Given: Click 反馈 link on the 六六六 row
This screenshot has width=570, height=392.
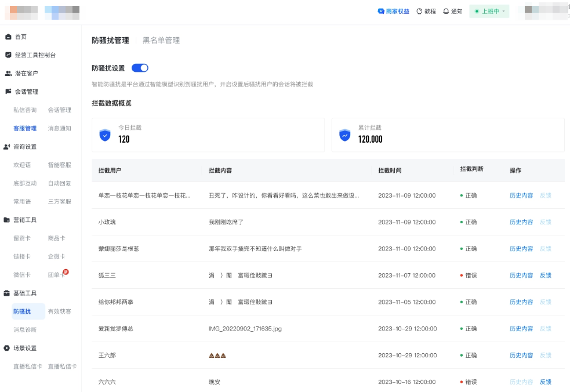Looking at the screenshot, I should (546, 382).
